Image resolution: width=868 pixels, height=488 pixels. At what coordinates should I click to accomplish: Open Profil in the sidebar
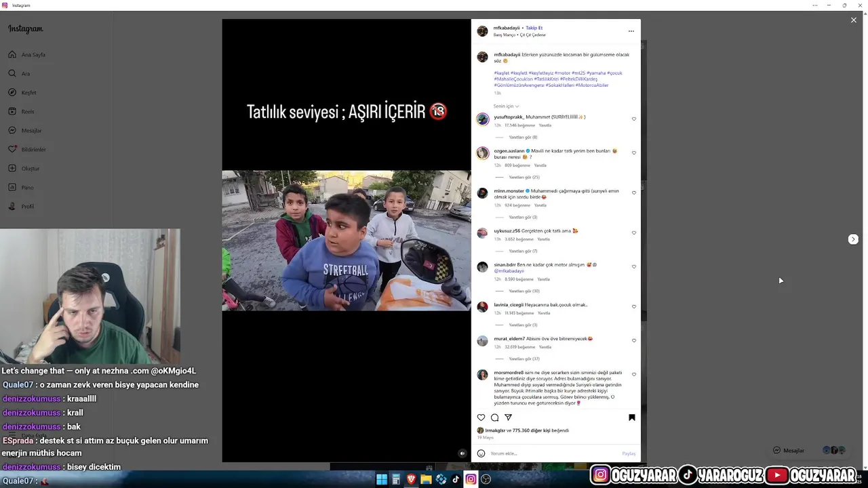(21, 206)
